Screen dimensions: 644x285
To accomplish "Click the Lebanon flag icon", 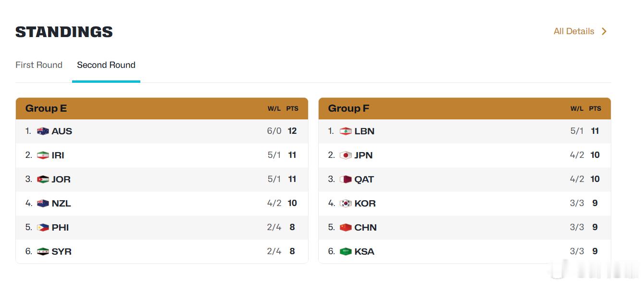I will point(346,131).
